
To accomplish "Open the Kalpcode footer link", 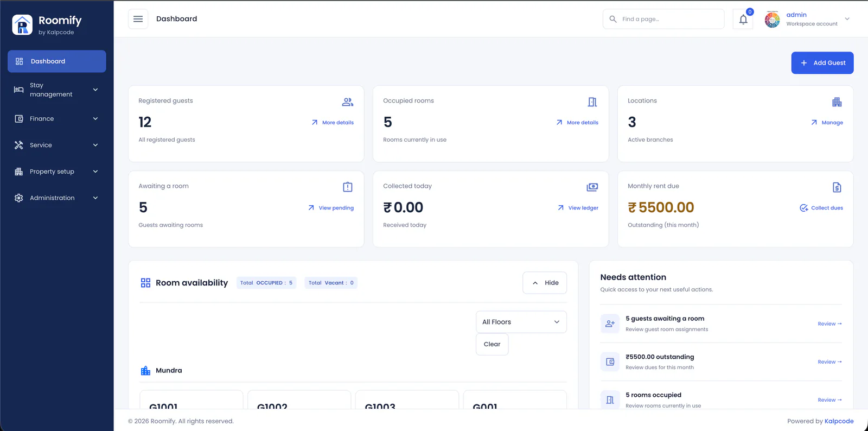I will click(839, 421).
